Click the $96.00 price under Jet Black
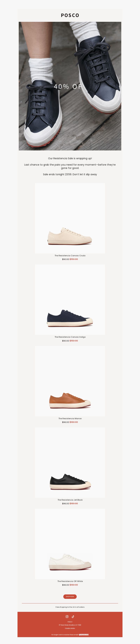This screenshot has width=140, height=644. click(65, 504)
